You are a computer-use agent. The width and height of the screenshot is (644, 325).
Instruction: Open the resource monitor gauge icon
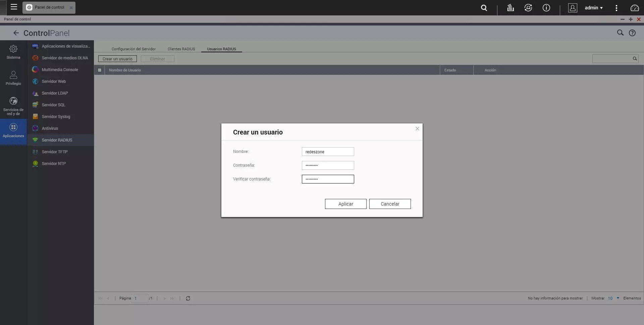(634, 8)
